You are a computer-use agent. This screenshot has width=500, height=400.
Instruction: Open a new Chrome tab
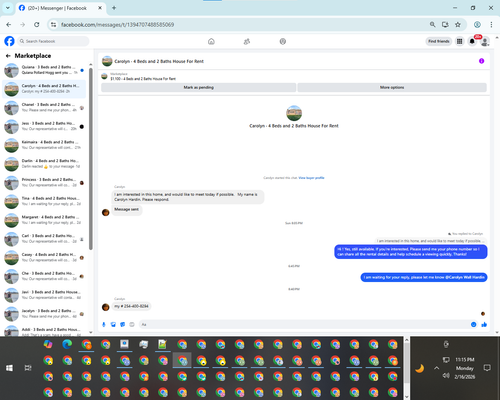pyautogui.click(x=114, y=8)
